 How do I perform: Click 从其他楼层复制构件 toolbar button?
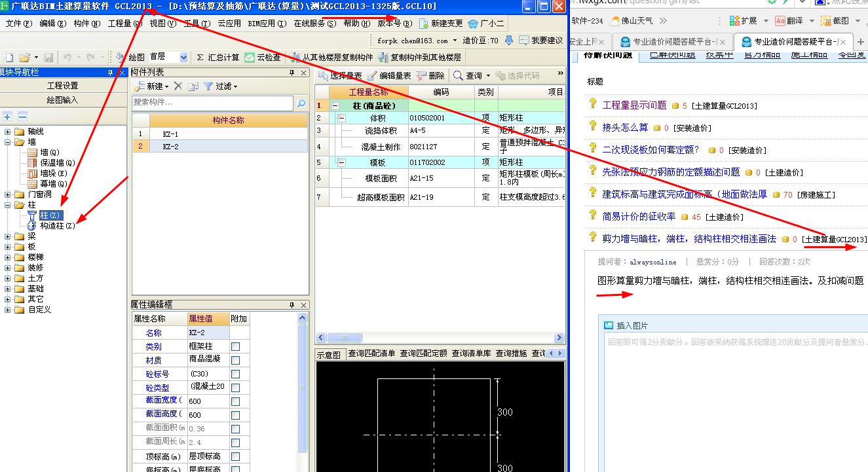tap(331, 58)
